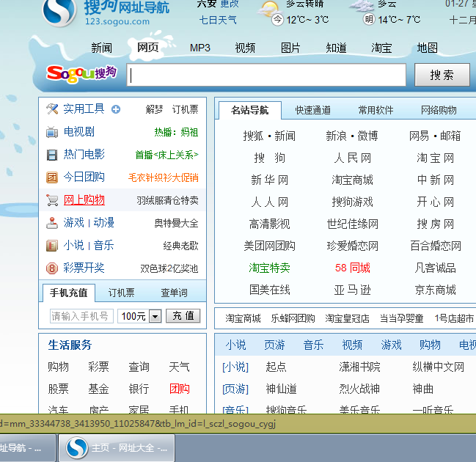Select the 知道 search category

(x=336, y=48)
